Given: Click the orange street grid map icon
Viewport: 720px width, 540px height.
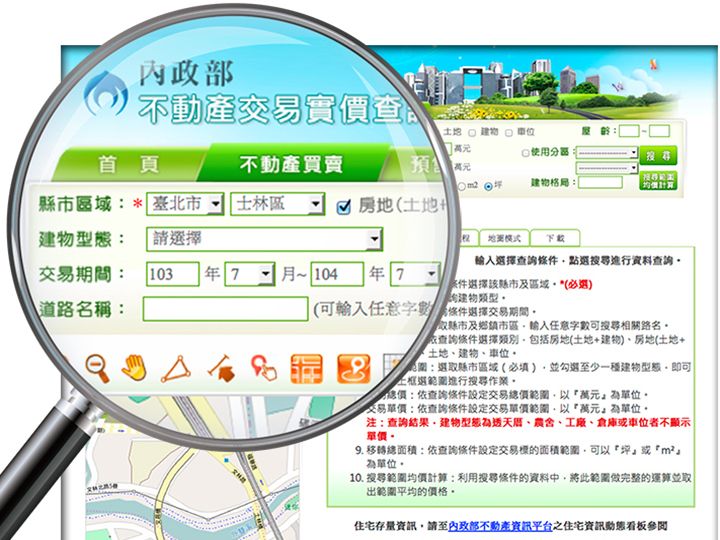Looking at the screenshot, I should [x=307, y=369].
